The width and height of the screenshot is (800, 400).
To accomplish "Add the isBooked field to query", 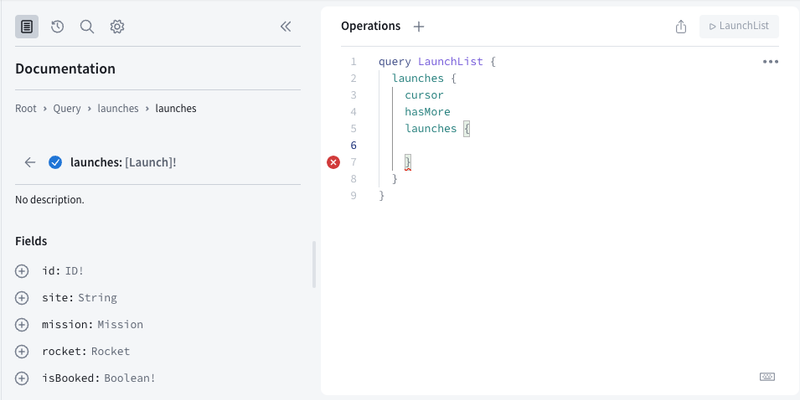I will 22,378.
